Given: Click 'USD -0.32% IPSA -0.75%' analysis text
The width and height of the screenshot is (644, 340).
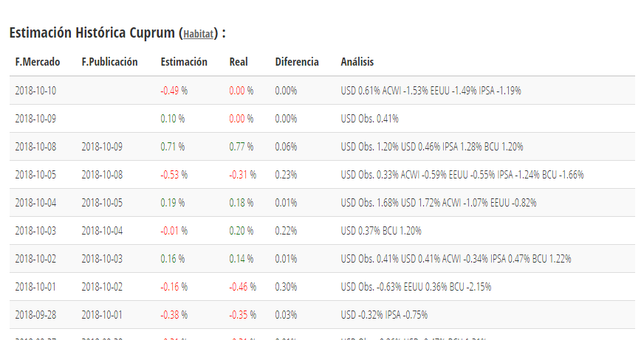Looking at the screenshot, I should point(385,315).
